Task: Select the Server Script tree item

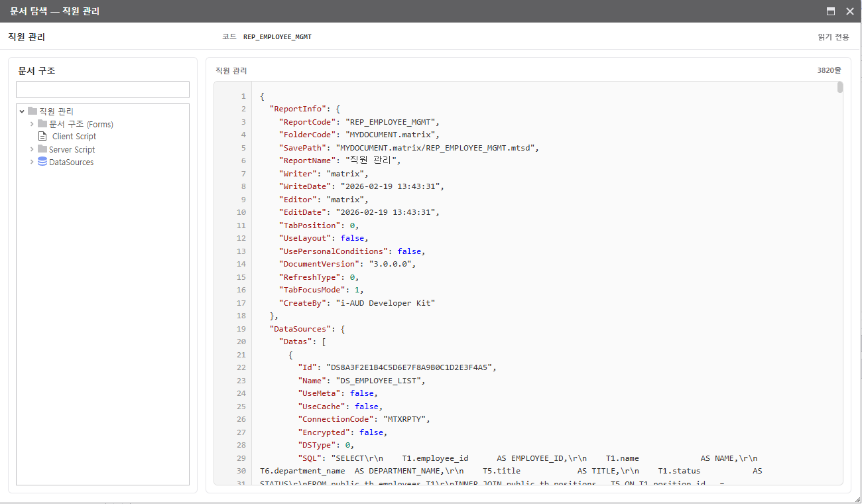Action: tap(72, 150)
